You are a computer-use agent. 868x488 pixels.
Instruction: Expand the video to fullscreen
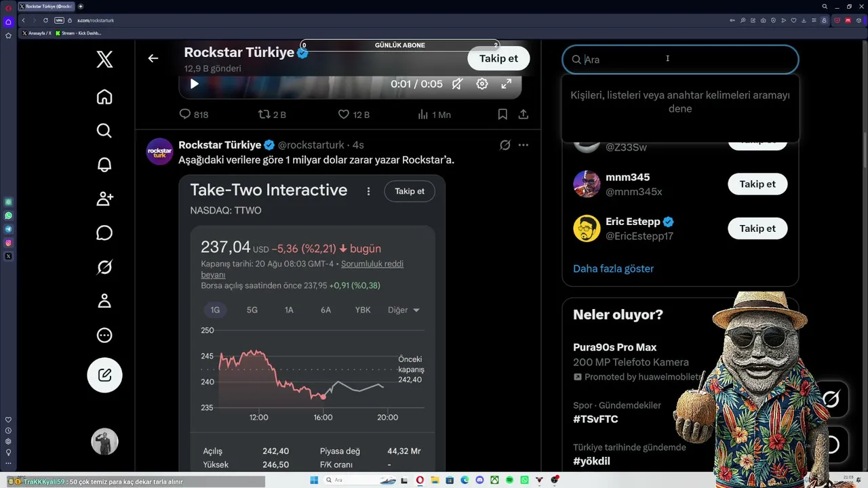507,84
